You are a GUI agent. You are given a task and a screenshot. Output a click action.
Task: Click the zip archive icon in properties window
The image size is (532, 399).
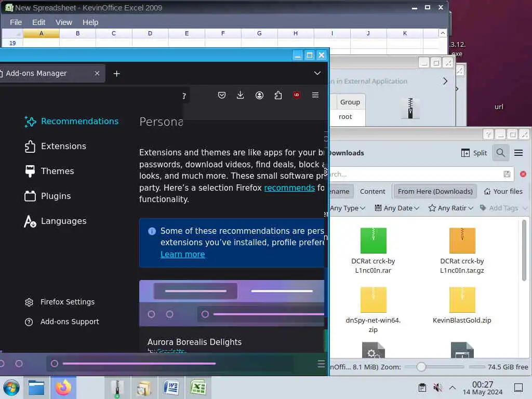click(x=410, y=108)
